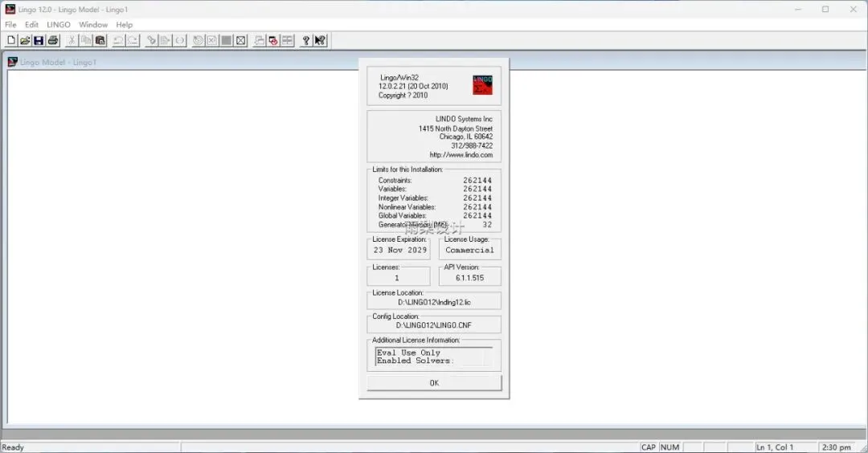Click the Close All windows toolbar icon
Screen dimensions: 868x453
(273, 40)
